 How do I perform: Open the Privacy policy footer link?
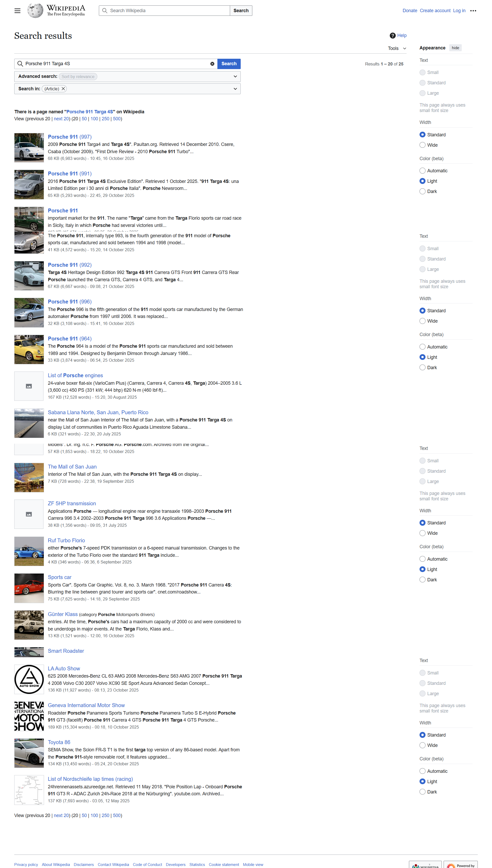pyautogui.click(x=26, y=865)
